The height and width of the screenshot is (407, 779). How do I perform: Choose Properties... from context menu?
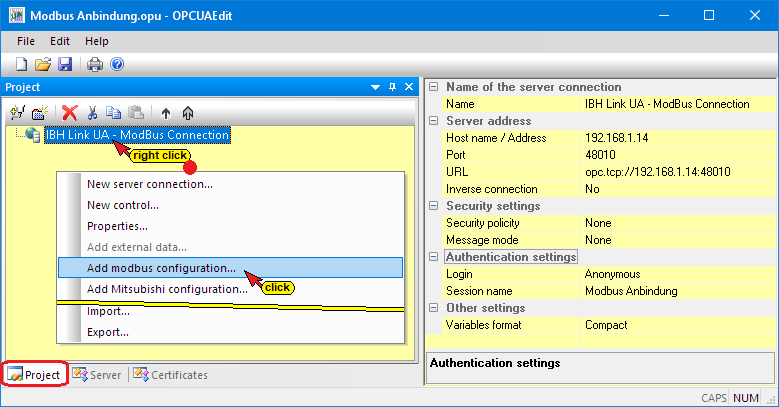(231, 226)
